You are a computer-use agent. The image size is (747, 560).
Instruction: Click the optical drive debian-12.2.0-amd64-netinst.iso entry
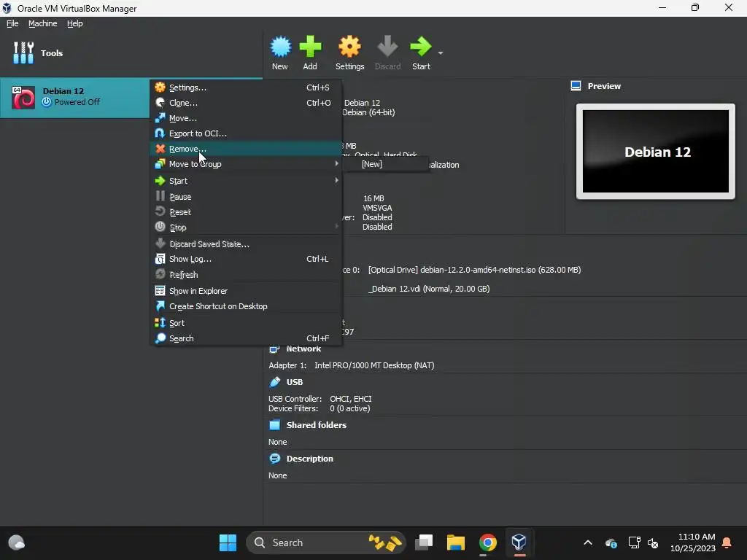click(474, 270)
